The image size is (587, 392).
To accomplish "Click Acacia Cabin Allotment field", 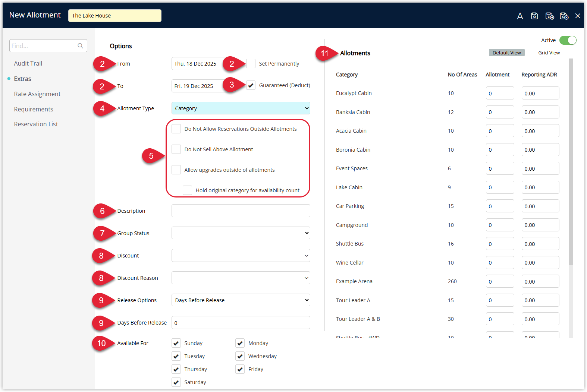I will coord(500,131).
